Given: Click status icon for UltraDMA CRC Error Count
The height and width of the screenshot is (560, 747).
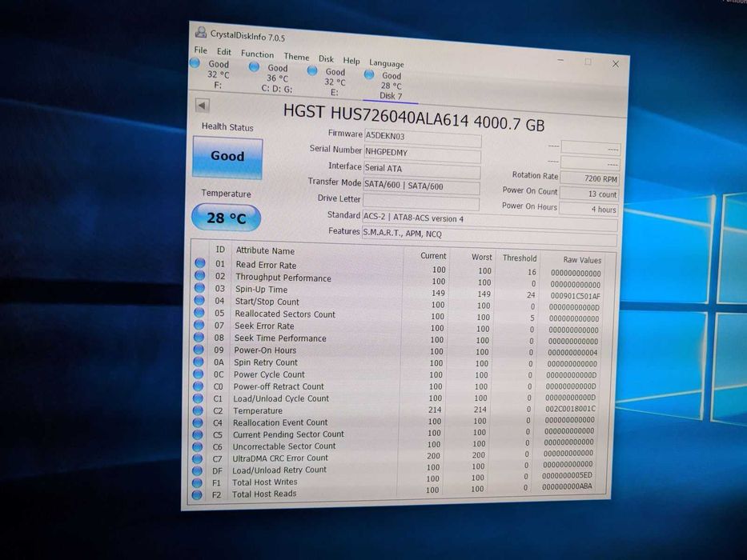Looking at the screenshot, I should (x=197, y=458).
